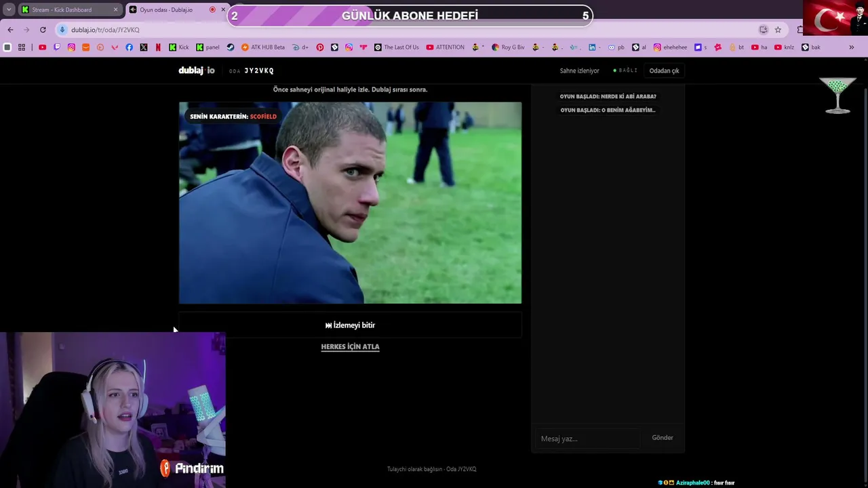Open the Kick 'panel' bookmark
868x488 pixels.
(208, 47)
